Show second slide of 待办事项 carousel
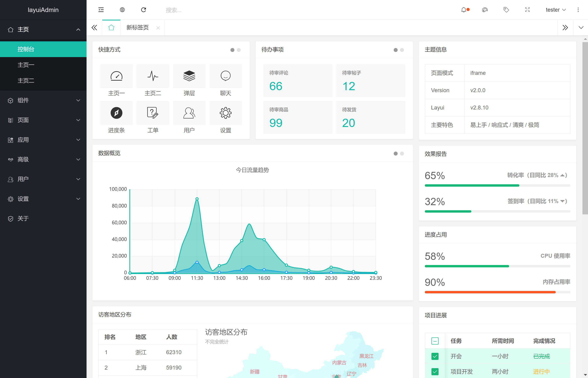This screenshot has height=378, width=588. (x=402, y=50)
